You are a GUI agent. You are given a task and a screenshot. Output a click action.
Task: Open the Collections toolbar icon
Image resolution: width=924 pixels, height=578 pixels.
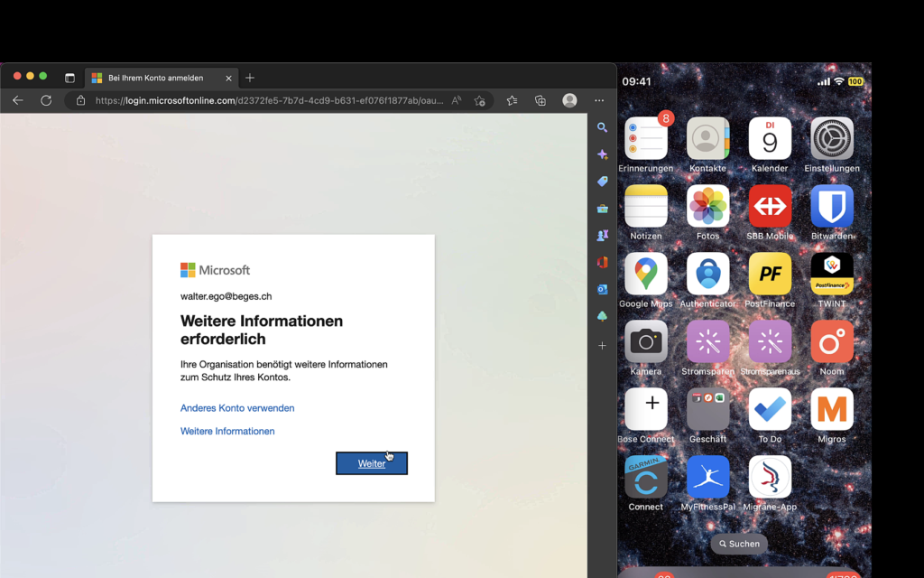pos(541,100)
